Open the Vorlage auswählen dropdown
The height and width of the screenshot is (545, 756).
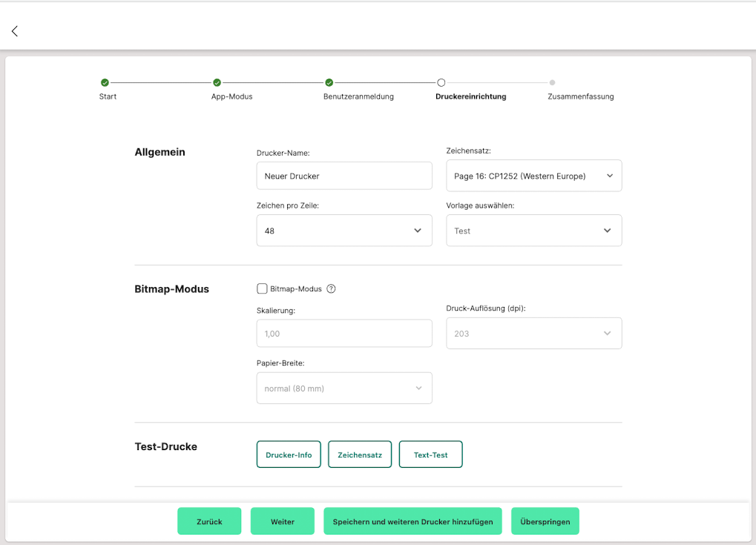point(533,231)
